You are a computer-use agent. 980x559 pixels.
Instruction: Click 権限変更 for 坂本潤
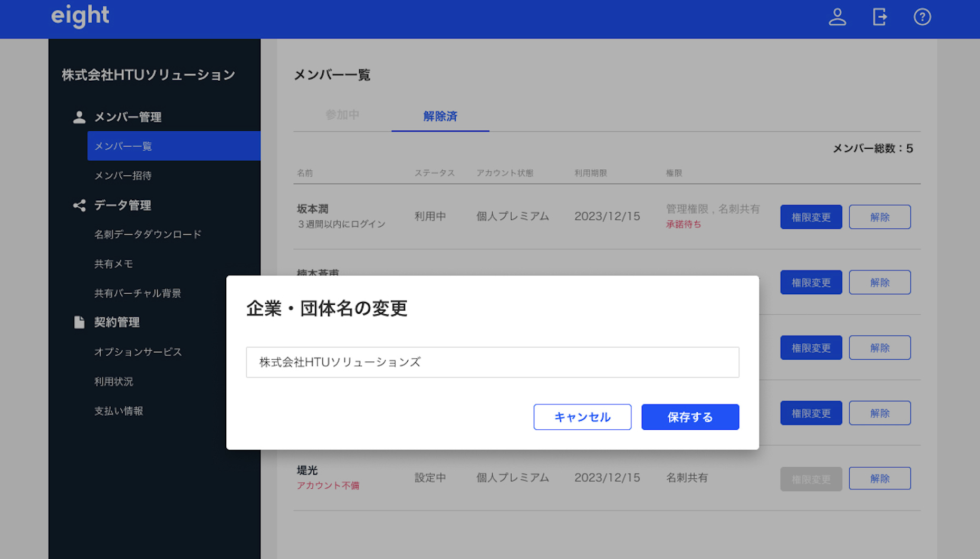tap(811, 217)
